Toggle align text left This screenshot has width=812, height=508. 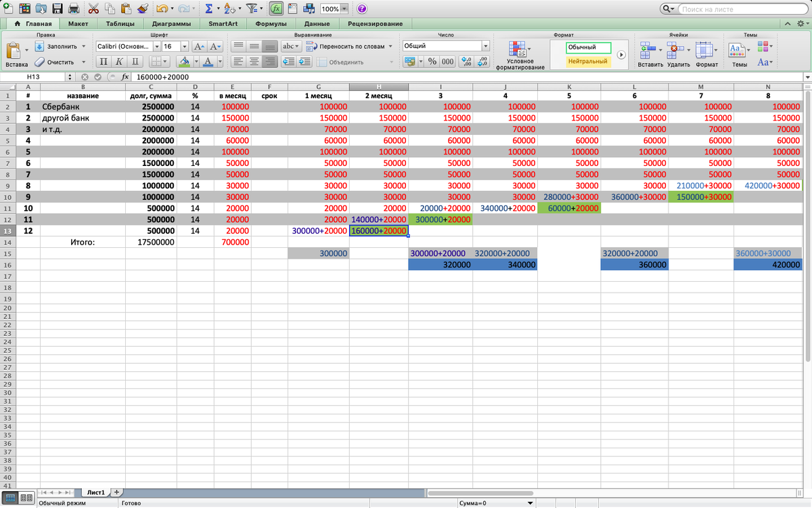click(x=238, y=62)
